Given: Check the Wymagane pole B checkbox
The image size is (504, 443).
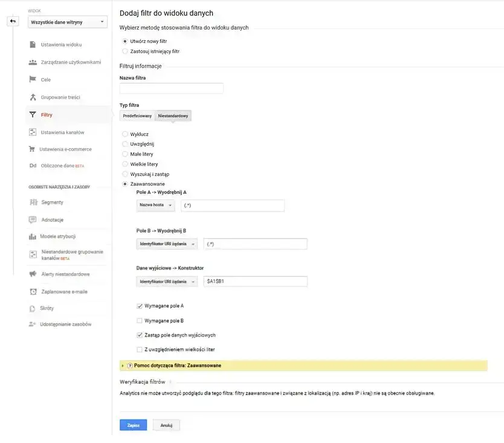Looking at the screenshot, I should (140, 320).
